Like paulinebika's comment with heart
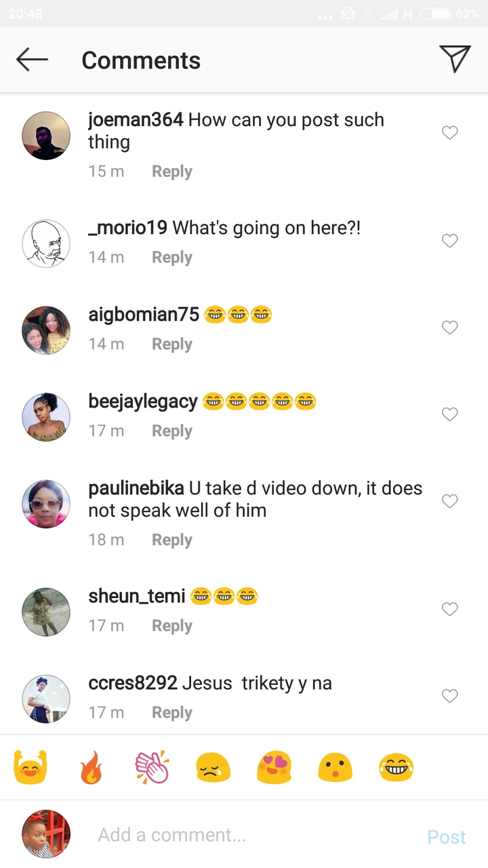The image size is (488, 868). click(x=449, y=501)
